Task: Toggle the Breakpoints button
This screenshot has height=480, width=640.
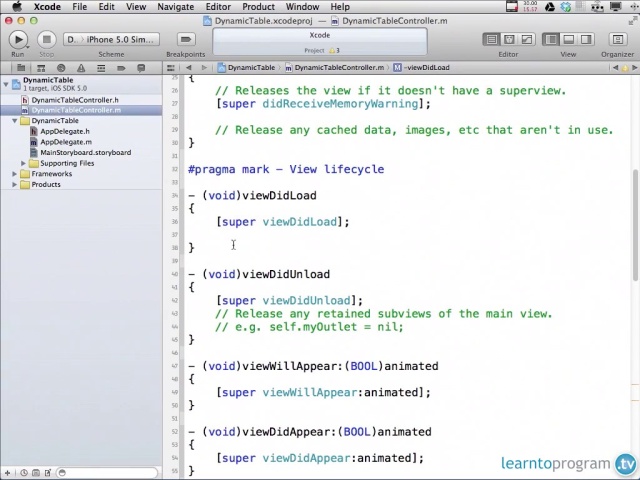Action: tap(186, 40)
